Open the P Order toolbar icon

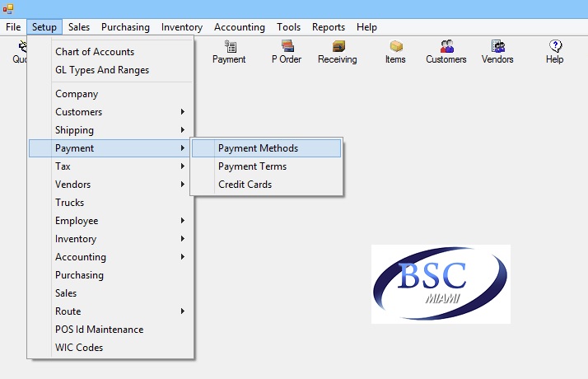coord(287,52)
